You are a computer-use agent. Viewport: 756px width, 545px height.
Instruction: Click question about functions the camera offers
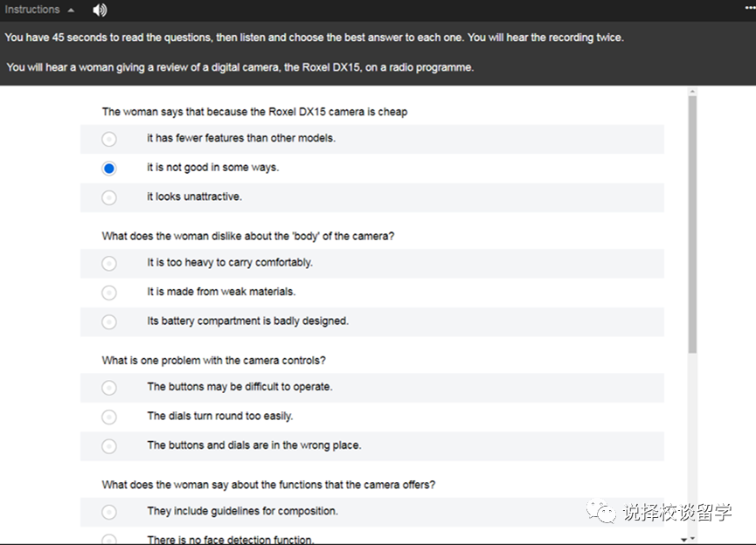point(268,485)
